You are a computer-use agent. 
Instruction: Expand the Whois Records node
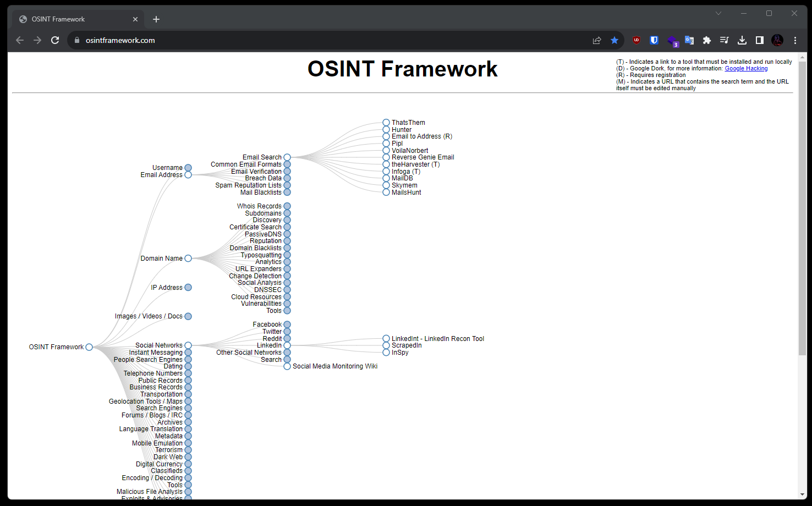(x=287, y=206)
